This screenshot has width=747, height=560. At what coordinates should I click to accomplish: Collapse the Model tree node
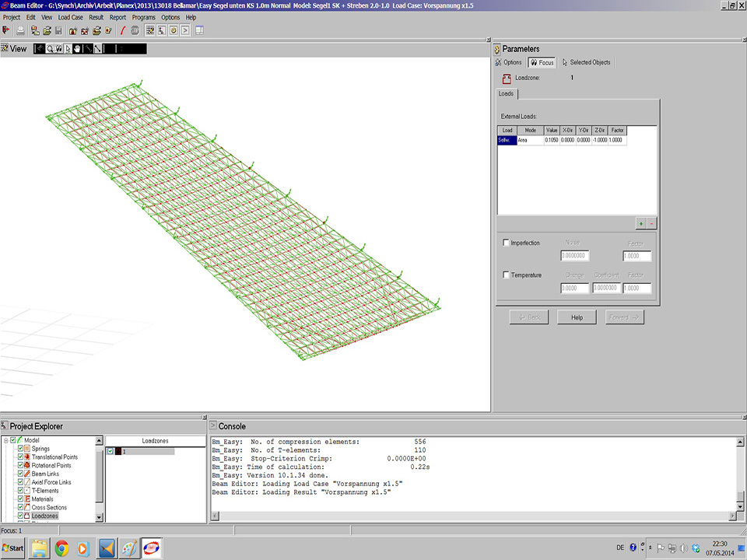(x=5, y=440)
